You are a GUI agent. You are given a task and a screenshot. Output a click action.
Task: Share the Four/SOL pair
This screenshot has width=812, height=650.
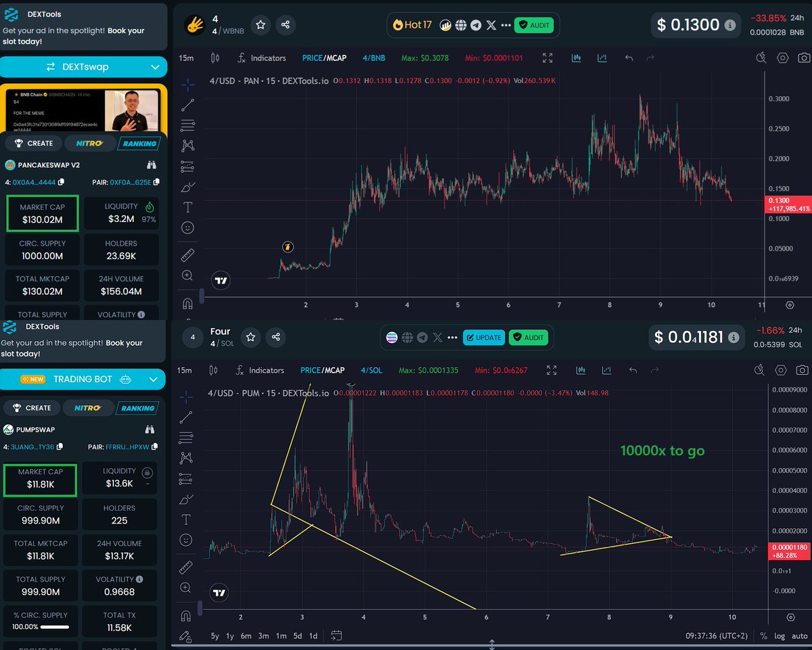275,337
